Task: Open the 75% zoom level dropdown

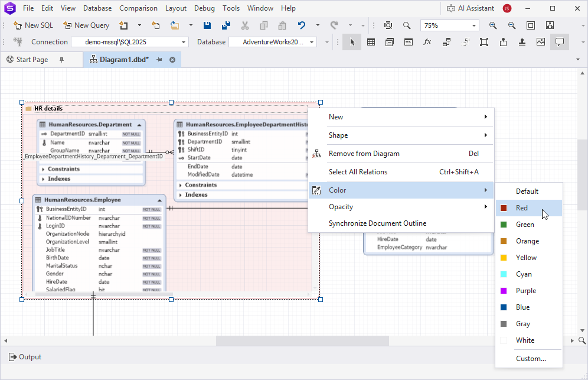Action: [474, 25]
